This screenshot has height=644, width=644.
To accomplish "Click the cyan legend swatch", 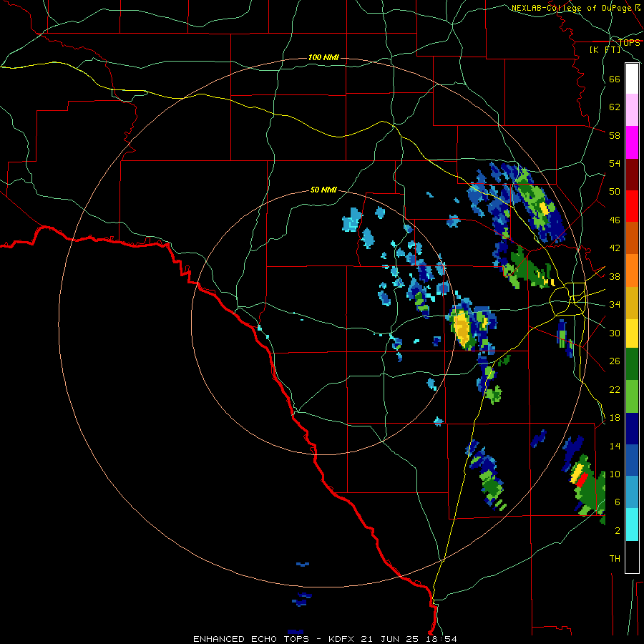I will click(x=632, y=525).
